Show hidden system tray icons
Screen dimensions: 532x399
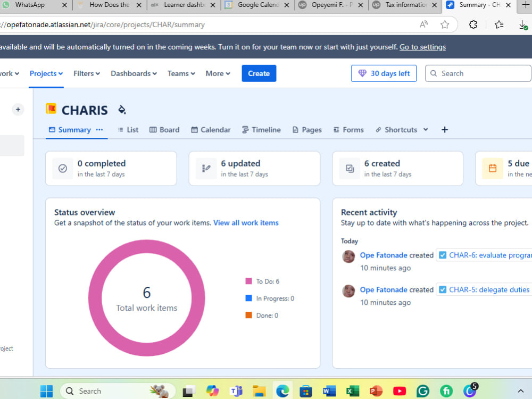pyautogui.click(x=520, y=391)
